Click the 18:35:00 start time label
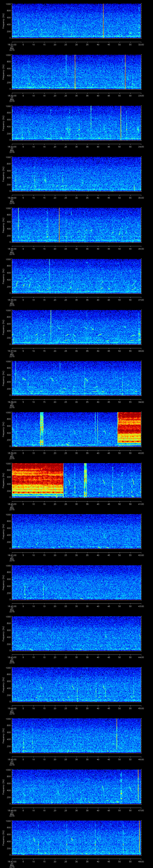 (x=12, y=249)
